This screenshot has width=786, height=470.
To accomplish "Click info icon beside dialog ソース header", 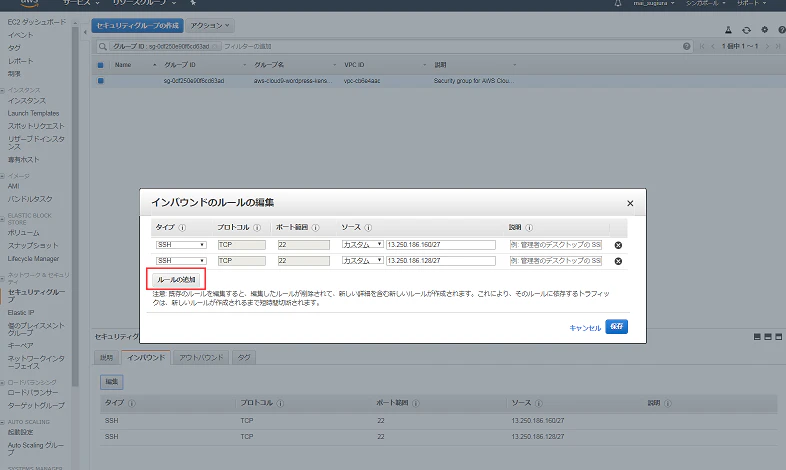I will click(x=368, y=227).
